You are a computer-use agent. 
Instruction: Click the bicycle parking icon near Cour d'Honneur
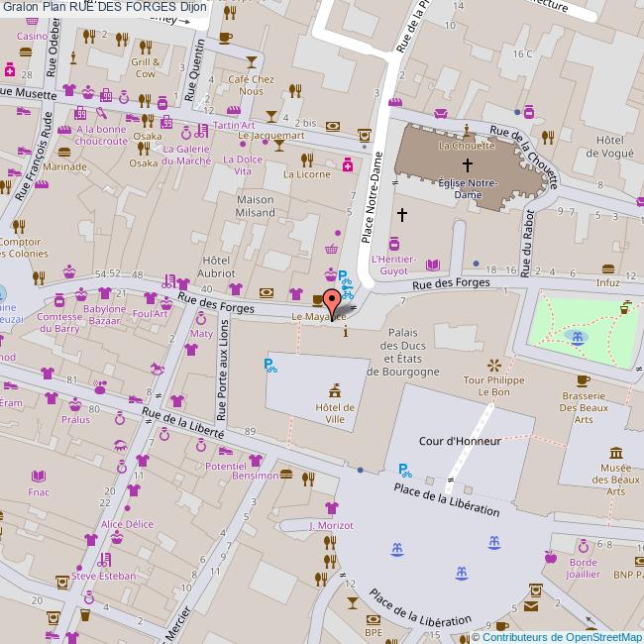point(403,470)
